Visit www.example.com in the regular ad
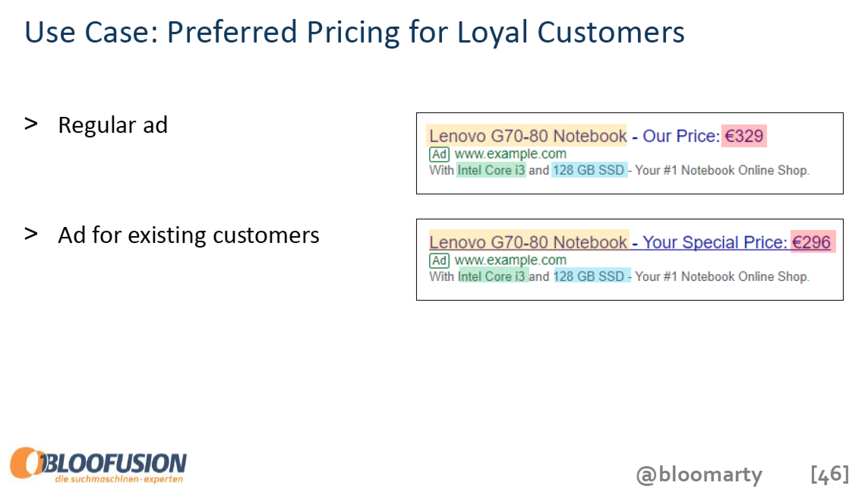 click(510, 154)
